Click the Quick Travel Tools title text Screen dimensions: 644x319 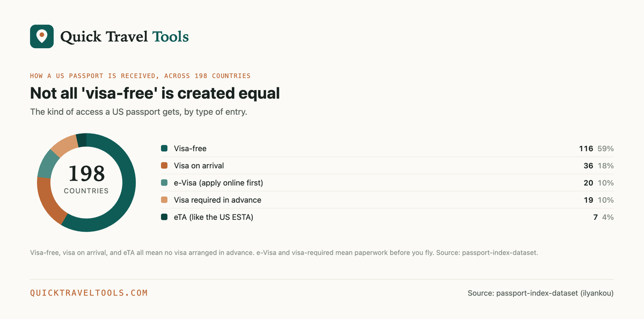[125, 36]
